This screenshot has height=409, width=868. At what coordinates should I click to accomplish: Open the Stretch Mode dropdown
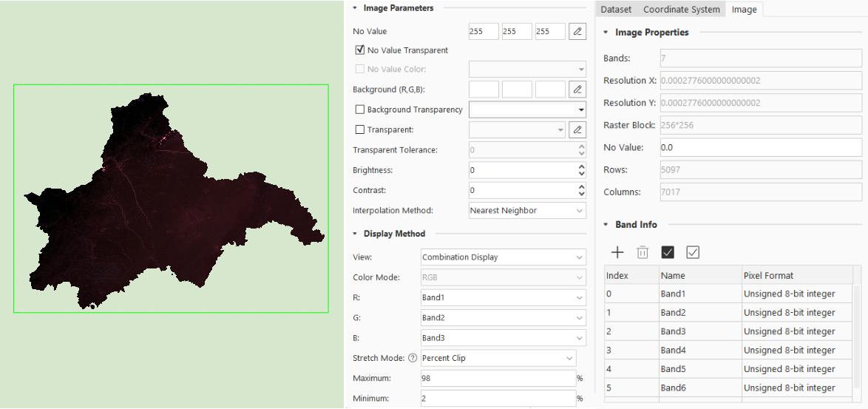498,358
